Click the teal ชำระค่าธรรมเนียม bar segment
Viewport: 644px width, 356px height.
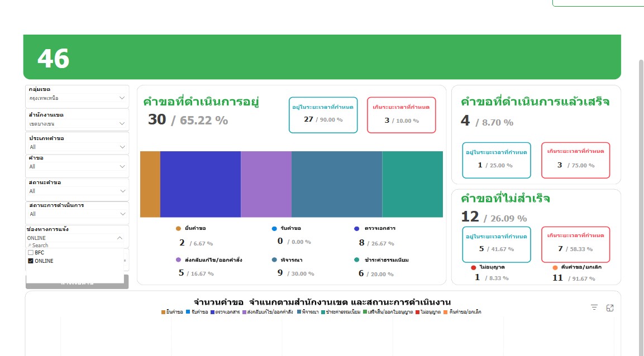pos(412,184)
